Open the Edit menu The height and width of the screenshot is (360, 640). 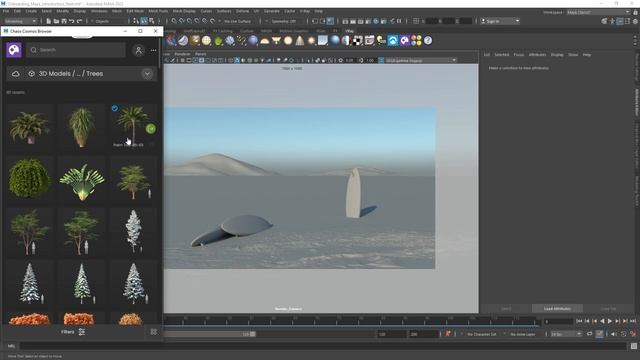[17, 11]
